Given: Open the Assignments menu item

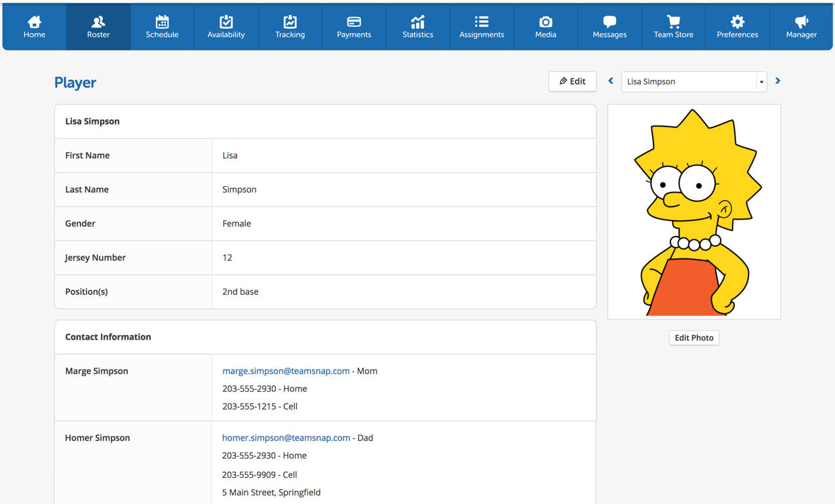Looking at the screenshot, I should click(482, 27).
